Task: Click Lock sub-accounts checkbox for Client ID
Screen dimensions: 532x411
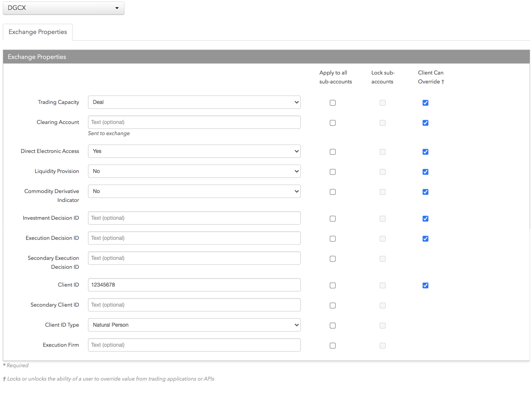Action: (x=382, y=285)
